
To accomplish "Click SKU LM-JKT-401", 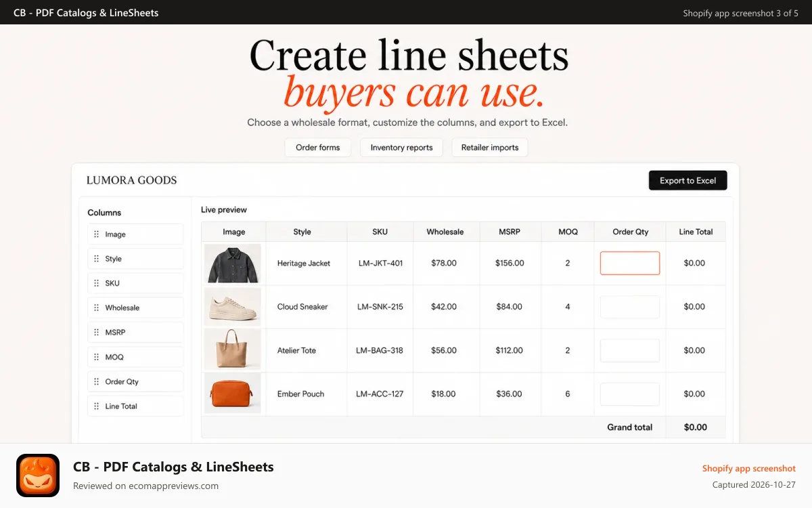I will [x=380, y=263].
